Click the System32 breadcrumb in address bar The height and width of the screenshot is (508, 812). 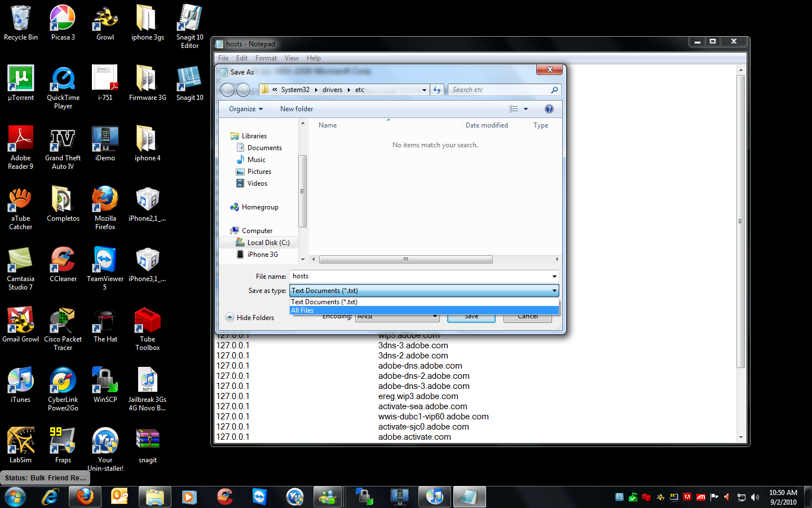coord(295,90)
